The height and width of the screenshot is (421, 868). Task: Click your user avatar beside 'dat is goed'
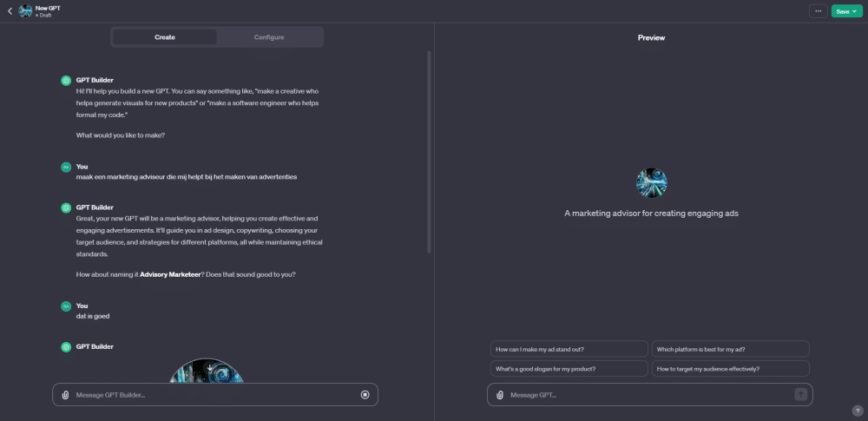[66, 306]
